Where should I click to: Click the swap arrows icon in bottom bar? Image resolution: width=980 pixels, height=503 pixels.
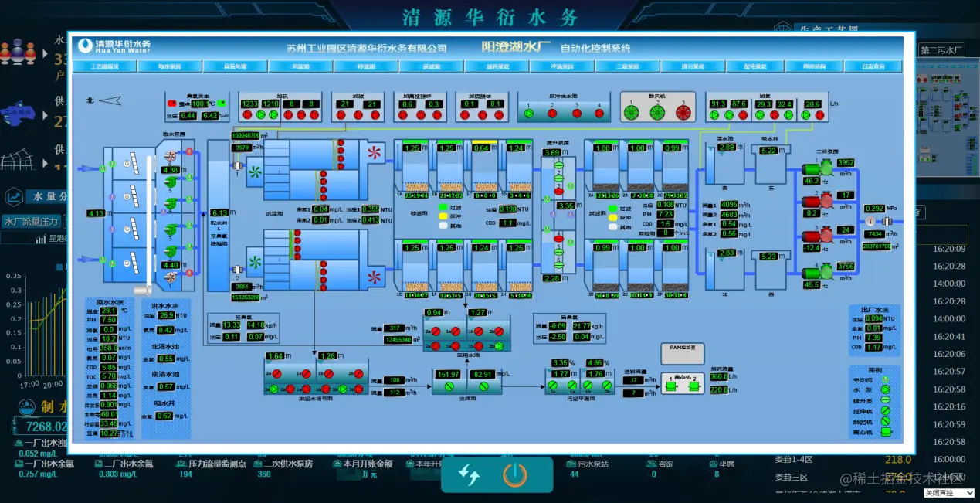point(469,475)
